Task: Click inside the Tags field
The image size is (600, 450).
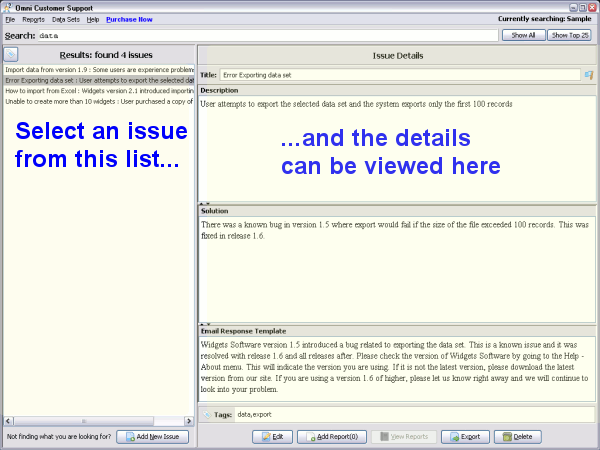Action: [415, 415]
